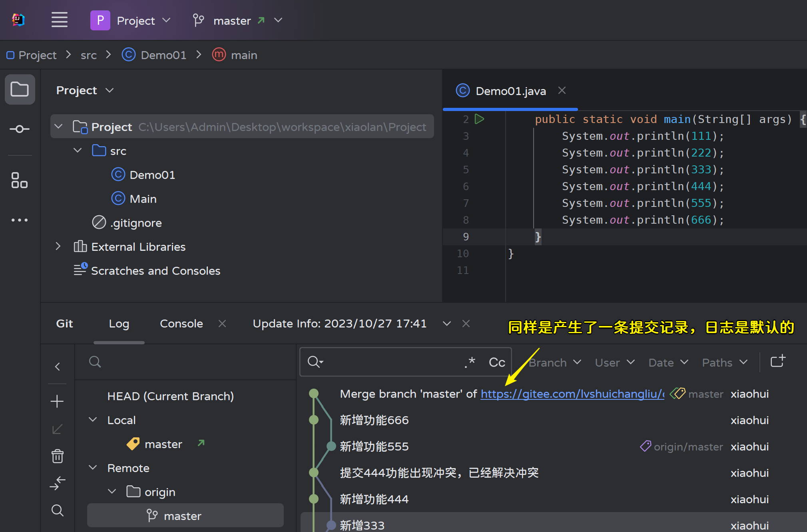Viewport: 807px width, 532px height.
Task: Select the 新增功能555 commit
Action: pos(374,447)
